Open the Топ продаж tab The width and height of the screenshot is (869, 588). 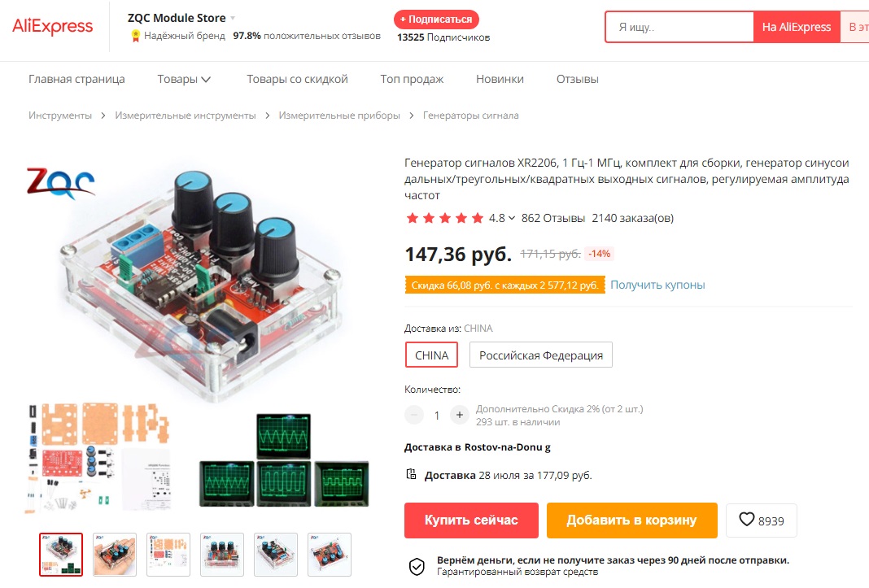point(412,79)
